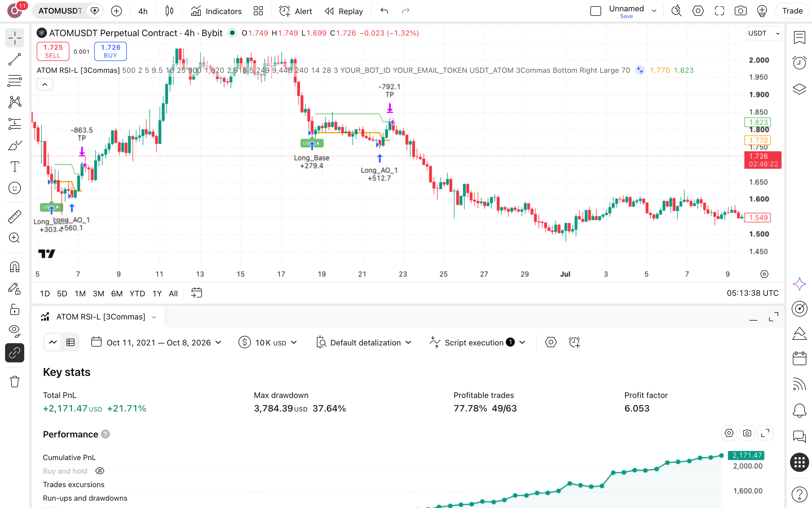Change the USDT currency dropdown
The image size is (812, 508).
tap(764, 33)
